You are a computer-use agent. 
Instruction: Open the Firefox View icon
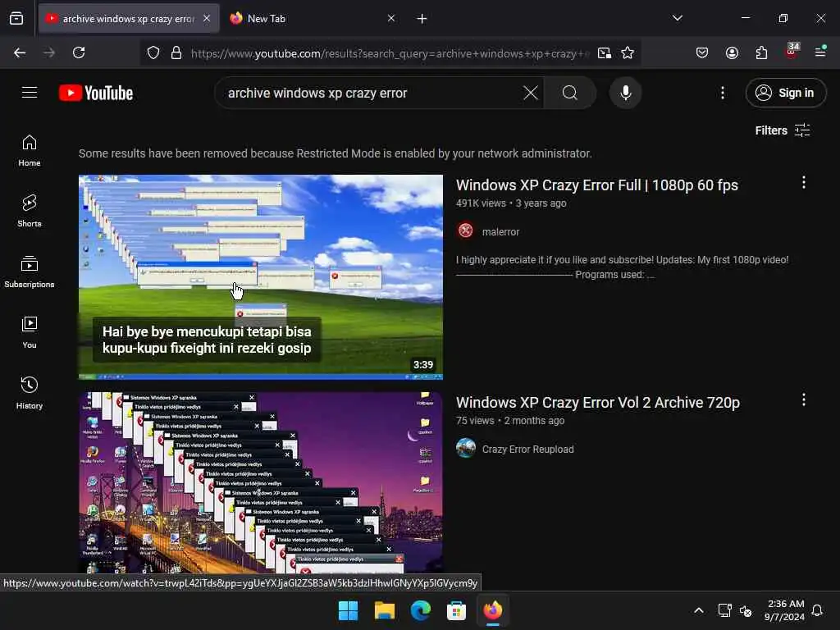16,19
